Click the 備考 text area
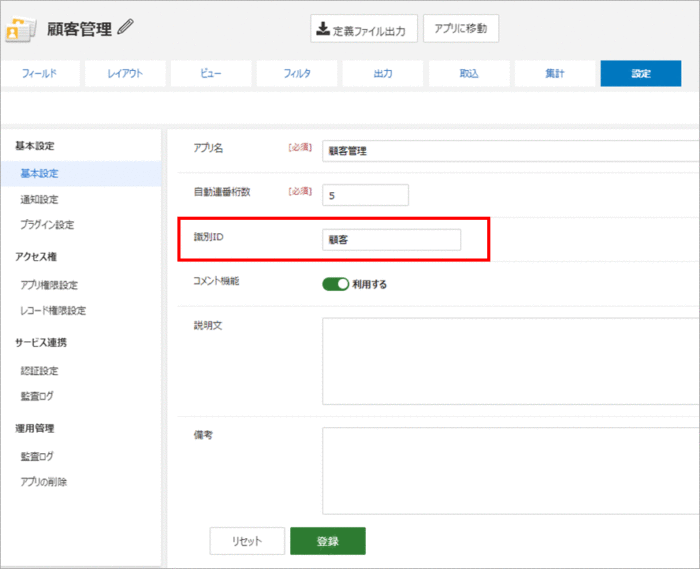 point(511,471)
